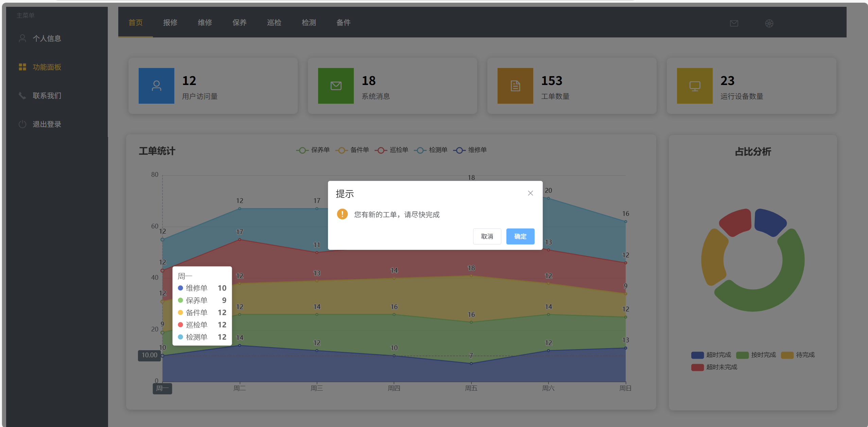Click the running devices monitor icon
Screen dimensions: 868x427
[695, 86]
